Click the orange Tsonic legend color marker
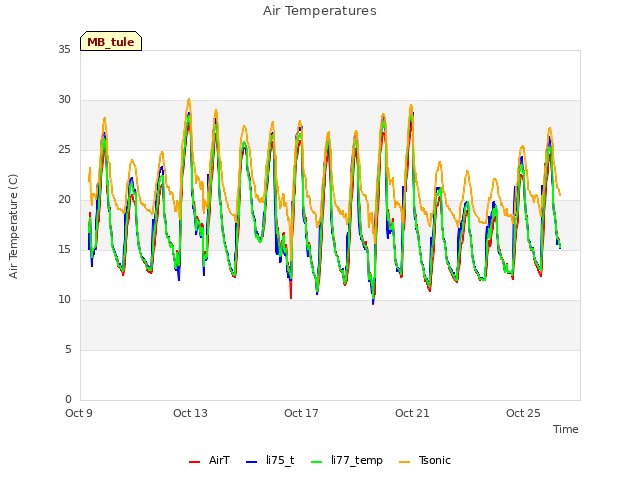This screenshot has width=640, height=480. coord(404,462)
